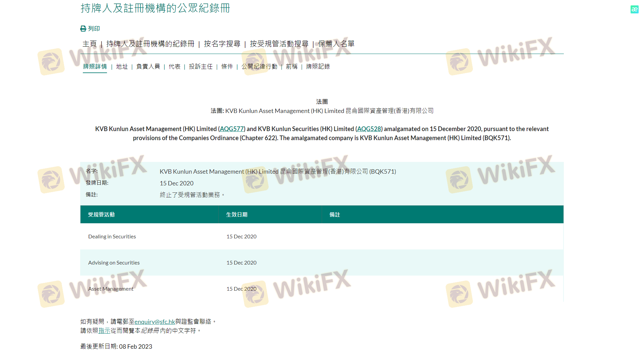644x351 pixels.
Task: Select the 牌照詳情 tab
Action: point(95,67)
